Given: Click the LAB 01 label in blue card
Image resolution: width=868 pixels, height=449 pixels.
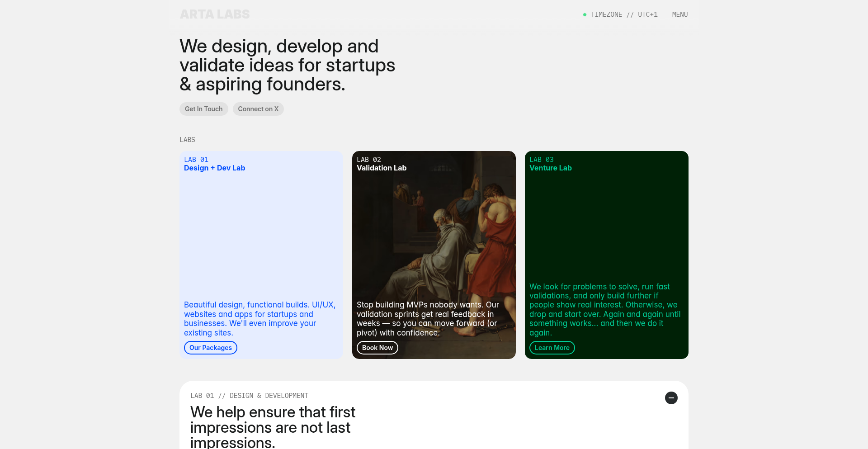Looking at the screenshot, I should point(196,160).
